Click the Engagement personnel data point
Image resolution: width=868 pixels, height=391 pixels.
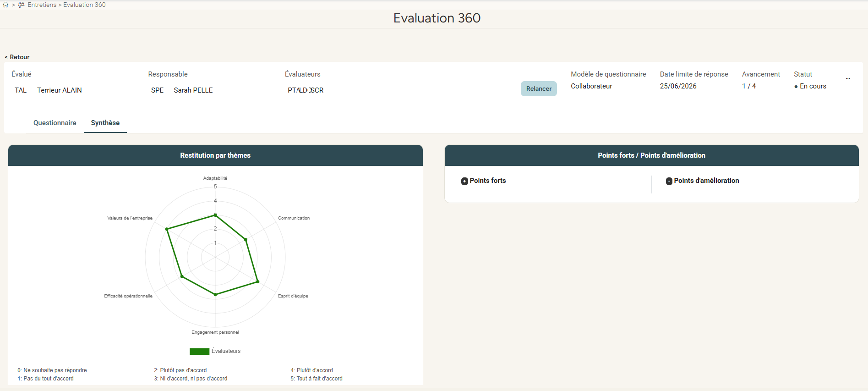[x=215, y=295]
